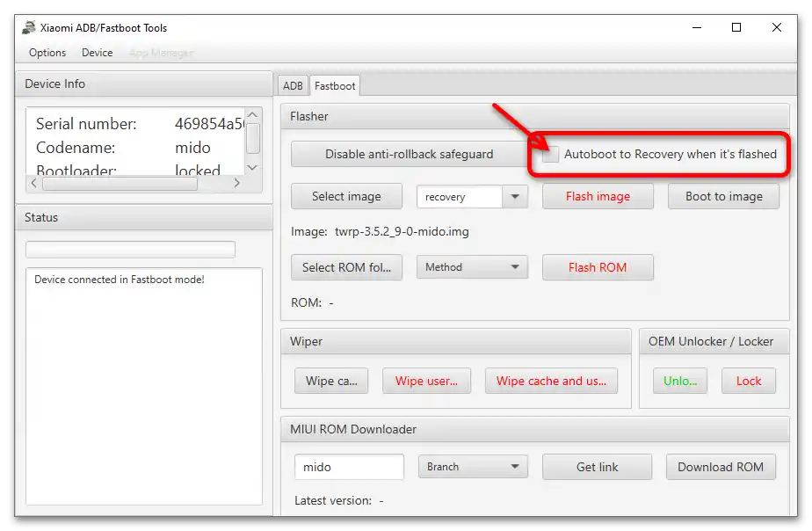Screen dimensions: 812x531
Task: Click the Get link button
Action: [597, 467]
